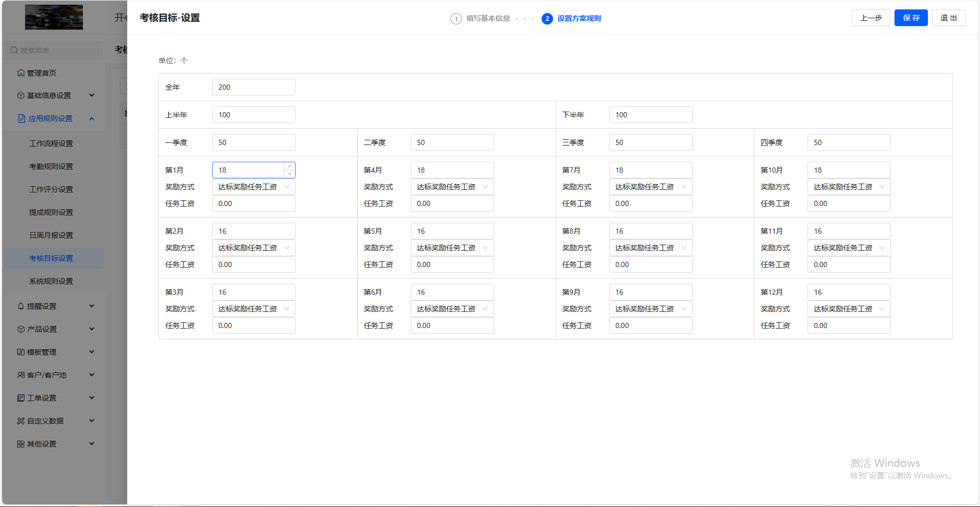Expand 工单设置 menu chevron
The height and width of the screenshot is (507, 980).
[92, 398]
